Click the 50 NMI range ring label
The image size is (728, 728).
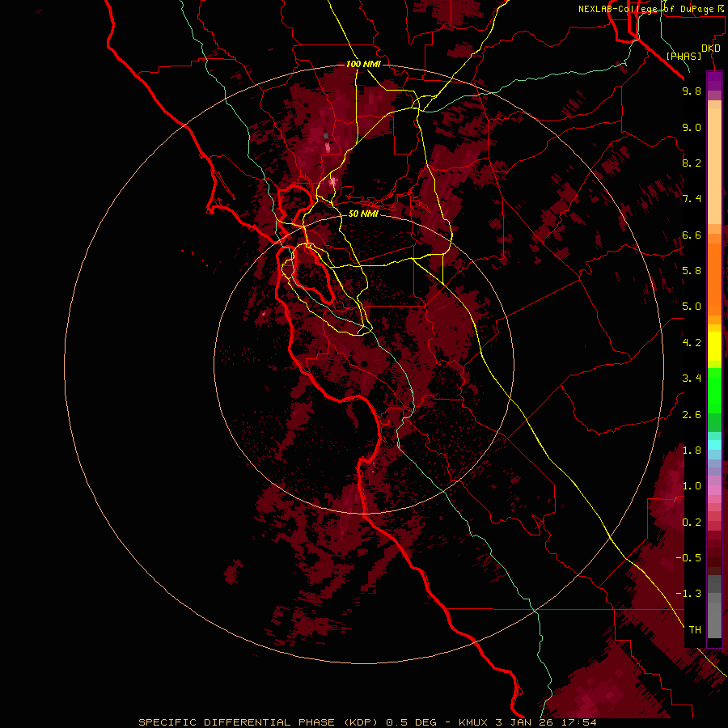tap(363, 214)
